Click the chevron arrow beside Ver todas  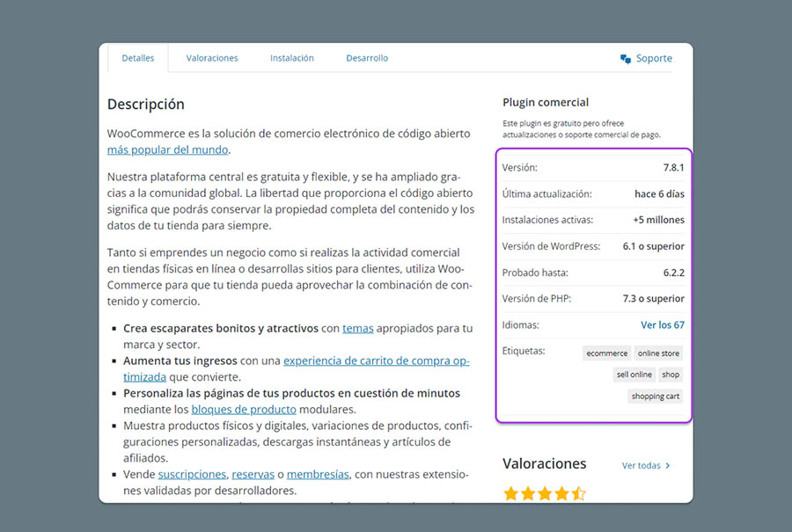tap(668, 466)
